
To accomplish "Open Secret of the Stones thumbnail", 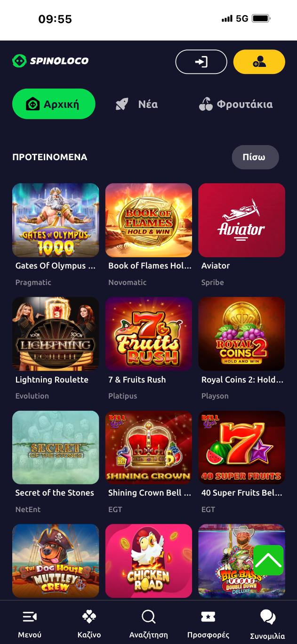I will pyautogui.click(x=56, y=448).
